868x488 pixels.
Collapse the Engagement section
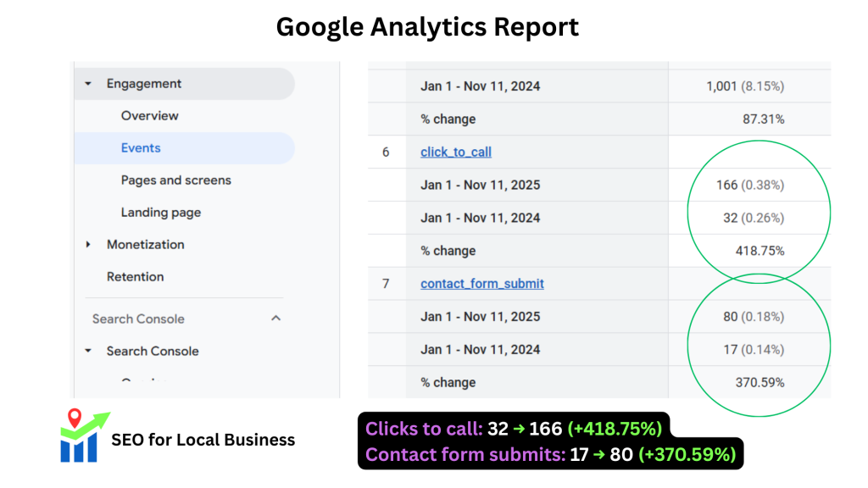(x=87, y=84)
